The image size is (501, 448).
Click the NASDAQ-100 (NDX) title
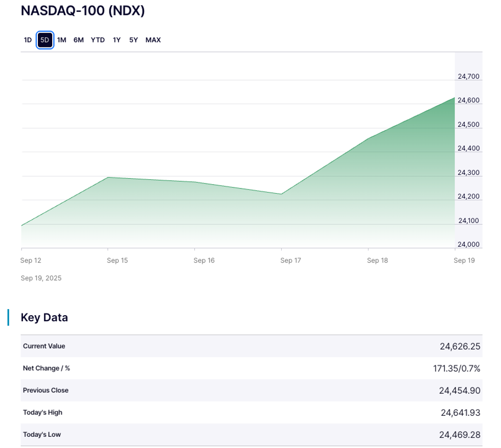click(83, 11)
